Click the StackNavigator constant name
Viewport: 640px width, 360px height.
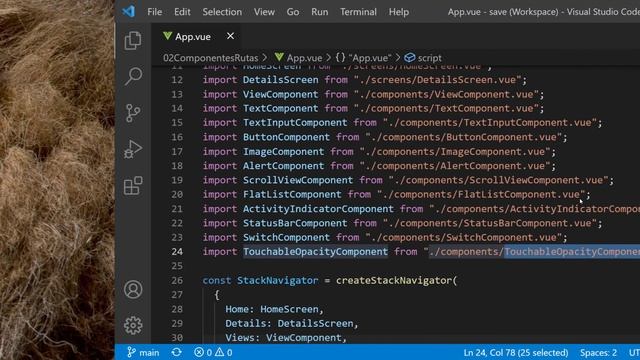tap(278, 280)
